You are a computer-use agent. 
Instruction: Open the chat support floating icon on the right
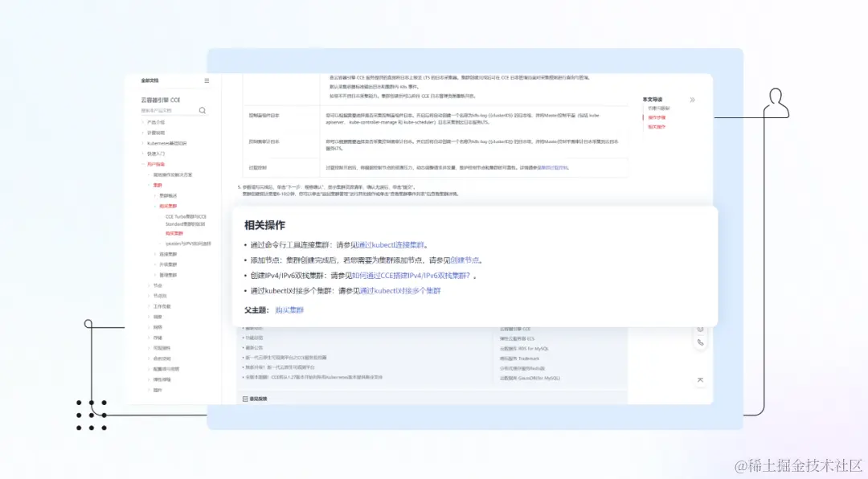click(701, 329)
